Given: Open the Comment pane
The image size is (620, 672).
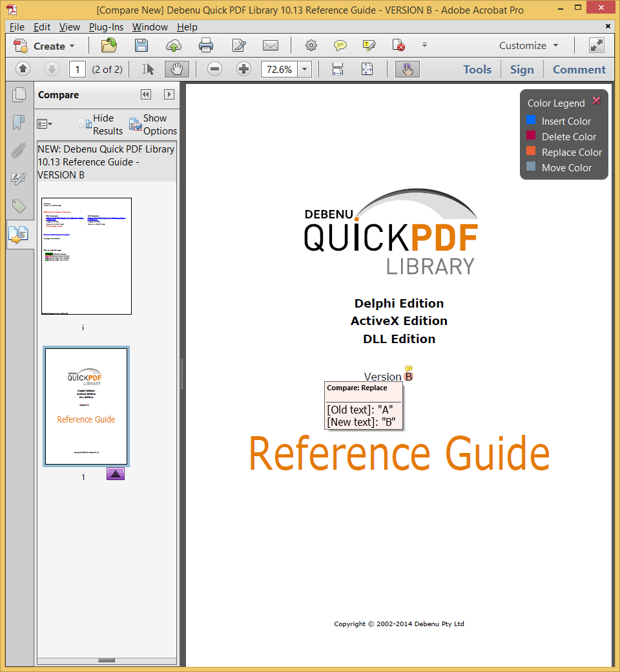Looking at the screenshot, I should (579, 69).
